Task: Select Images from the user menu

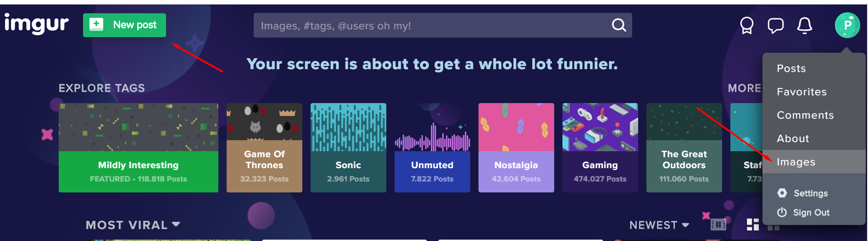Action: (796, 162)
